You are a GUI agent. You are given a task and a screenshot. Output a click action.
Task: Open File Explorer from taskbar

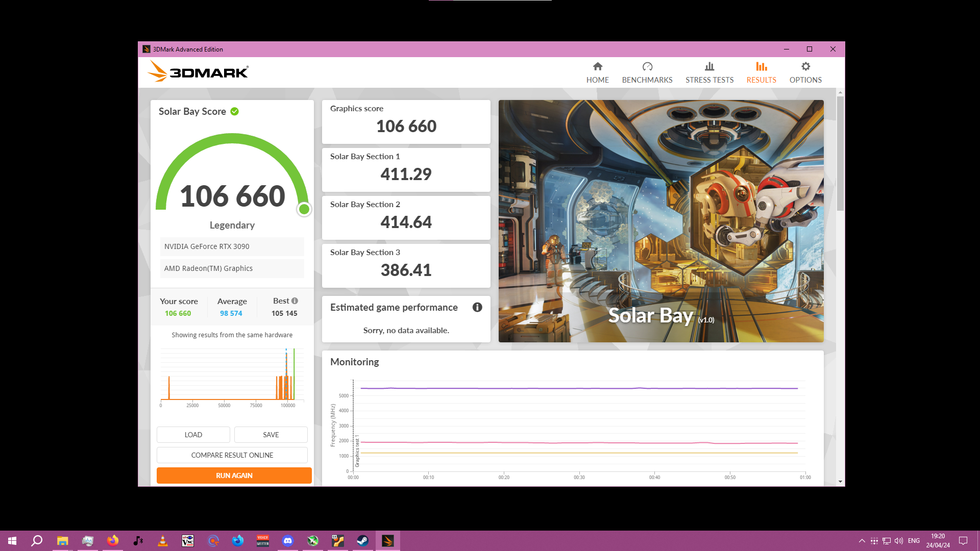[62, 541]
